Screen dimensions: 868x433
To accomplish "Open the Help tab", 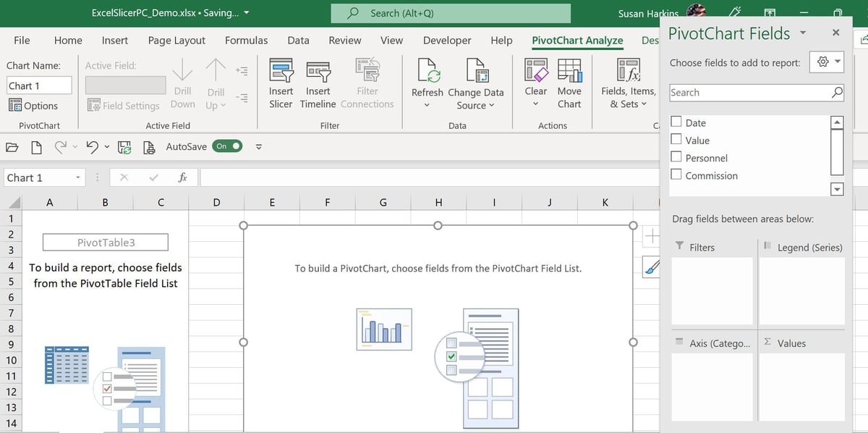I will (501, 41).
